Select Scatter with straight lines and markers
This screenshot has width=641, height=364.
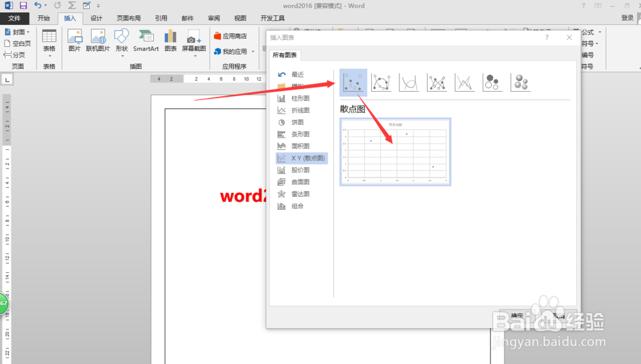click(x=437, y=83)
